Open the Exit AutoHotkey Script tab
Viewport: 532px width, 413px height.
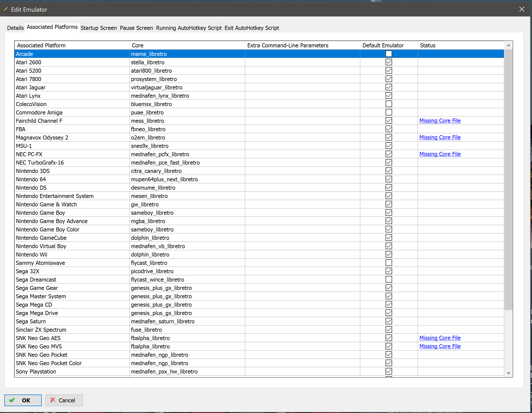coord(252,28)
